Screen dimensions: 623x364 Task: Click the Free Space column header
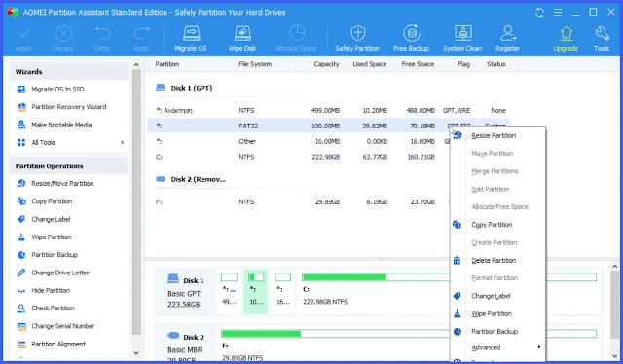418,64
